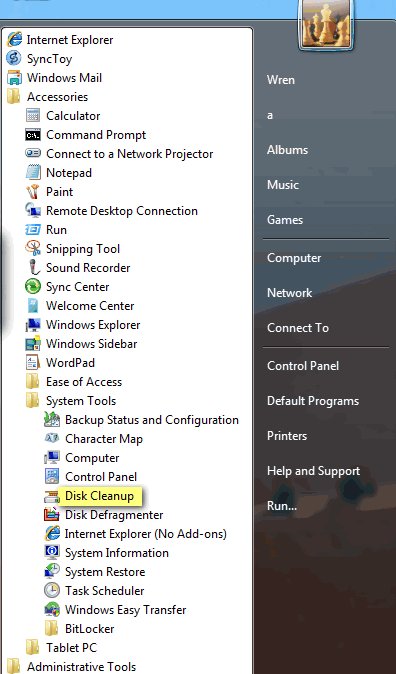The width and height of the screenshot is (396, 674).
Task: Open Help and Support
Action: coord(313,471)
